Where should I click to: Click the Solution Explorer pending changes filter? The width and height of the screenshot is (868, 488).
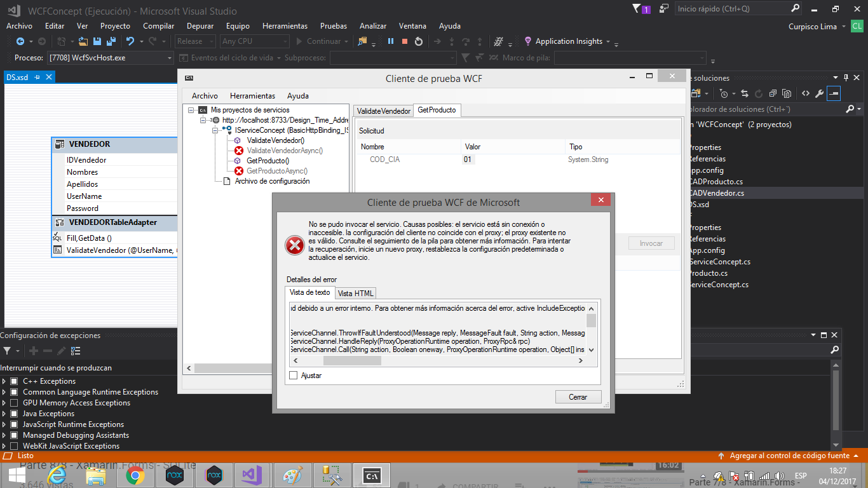(724, 94)
